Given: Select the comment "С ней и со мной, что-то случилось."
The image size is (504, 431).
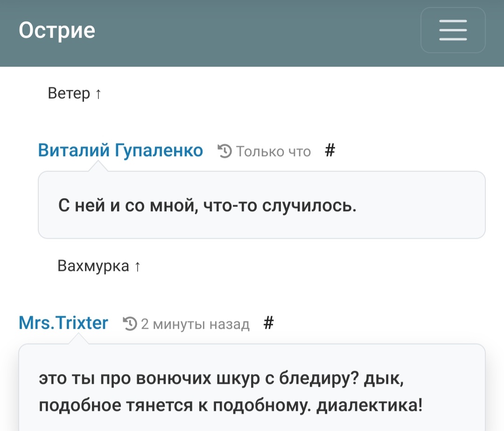Looking at the screenshot, I should click(x=207, y=206).
